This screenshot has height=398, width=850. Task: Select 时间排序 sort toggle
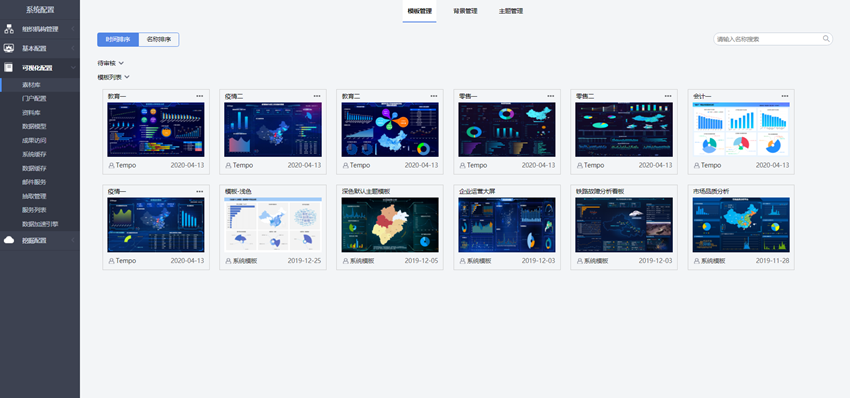click(118, 40)
